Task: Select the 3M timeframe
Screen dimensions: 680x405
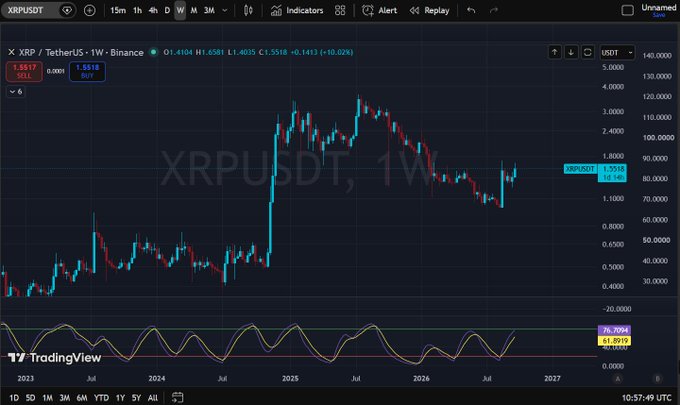Action: tap(209, 10)
